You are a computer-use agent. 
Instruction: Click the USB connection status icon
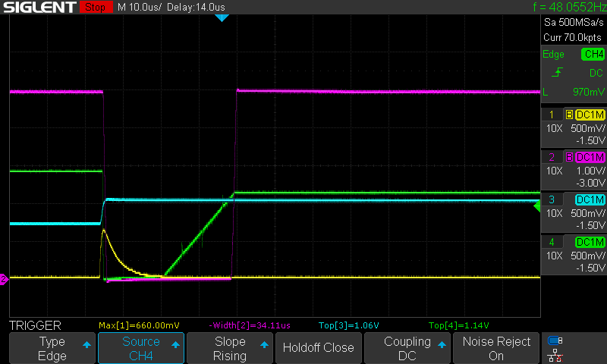click(555, 340)
